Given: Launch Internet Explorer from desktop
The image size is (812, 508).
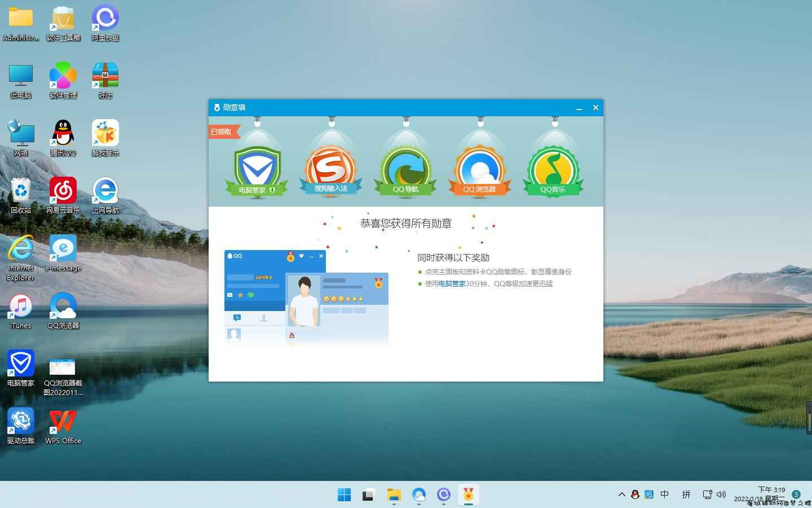Looking at the screenshot, I should coord(21,258).
